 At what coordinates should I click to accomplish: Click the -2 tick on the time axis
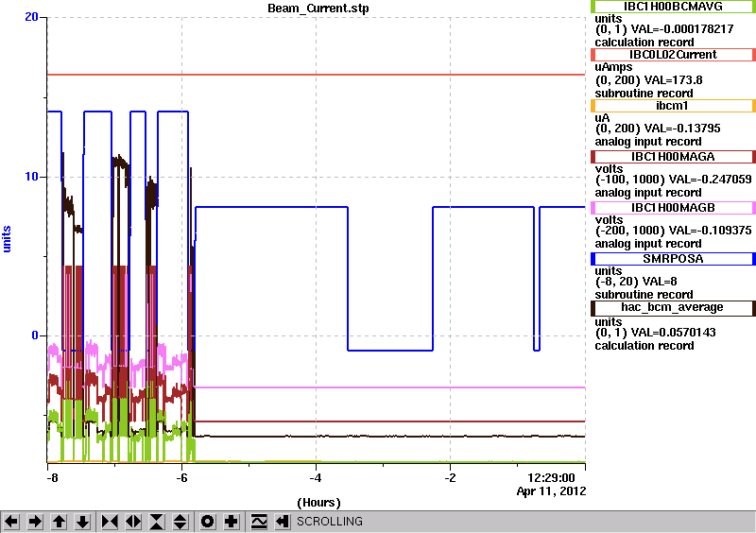click(450, 478)
